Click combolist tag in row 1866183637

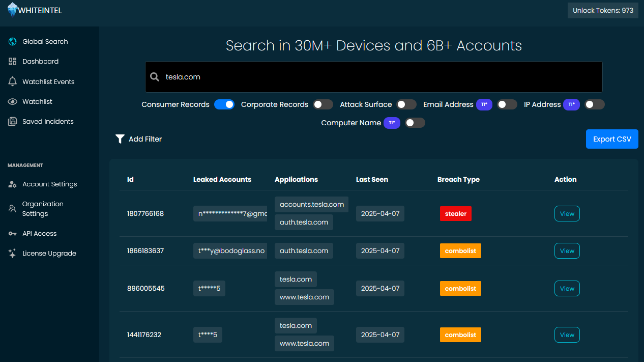coord(460,251)
